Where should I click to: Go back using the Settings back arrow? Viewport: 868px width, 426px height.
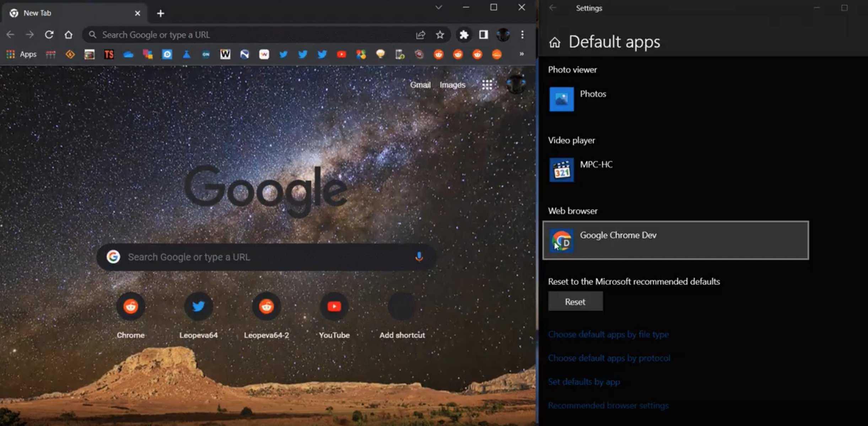(x=553, y=8)
